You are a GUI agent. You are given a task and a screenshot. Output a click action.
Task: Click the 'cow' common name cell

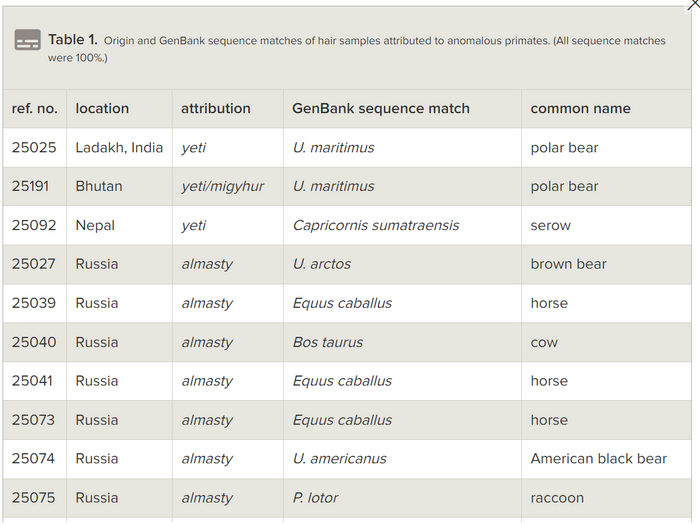545,342
